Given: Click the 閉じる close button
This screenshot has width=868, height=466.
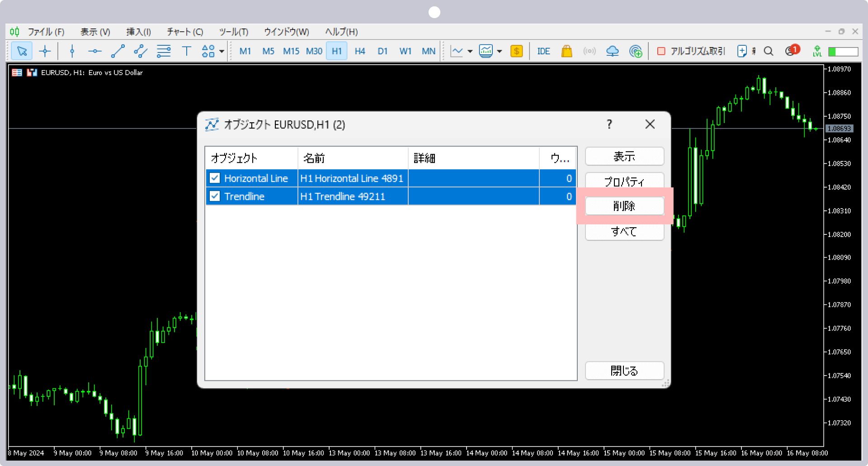Looking at the screenshot, I should click(624, 371).
